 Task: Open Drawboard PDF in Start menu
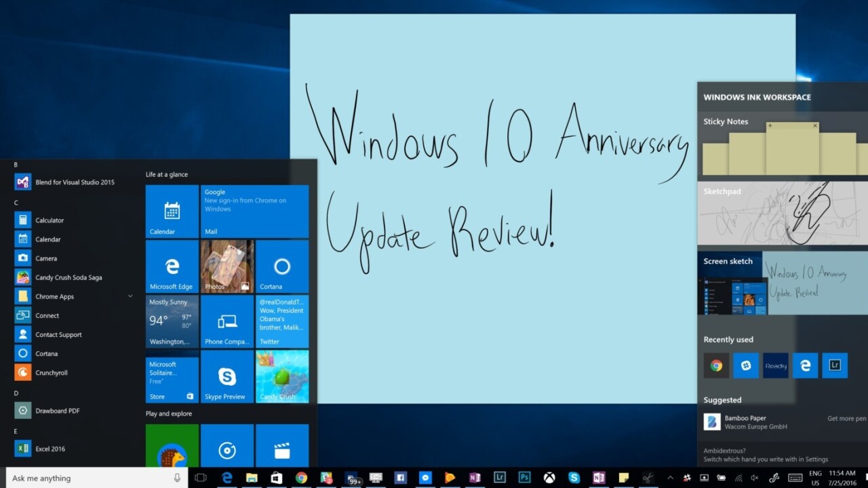click(x=57, y=411)
